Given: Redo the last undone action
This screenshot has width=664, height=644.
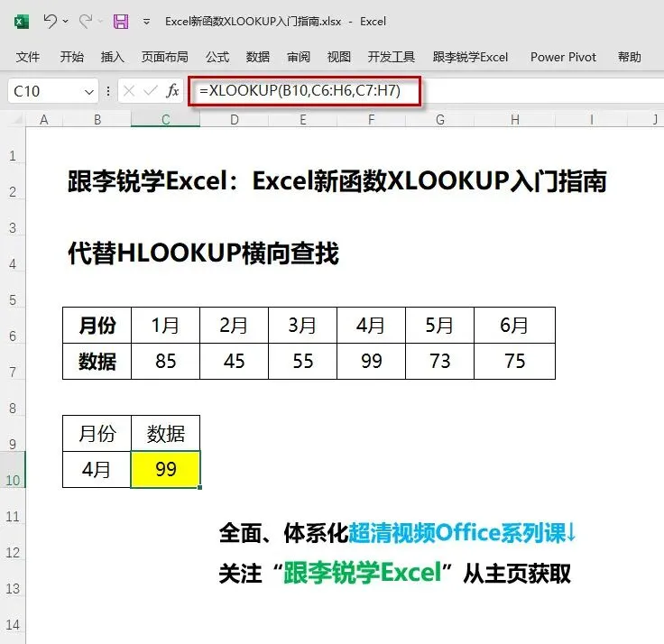Looking at the screenshot, I should (86, 21).
